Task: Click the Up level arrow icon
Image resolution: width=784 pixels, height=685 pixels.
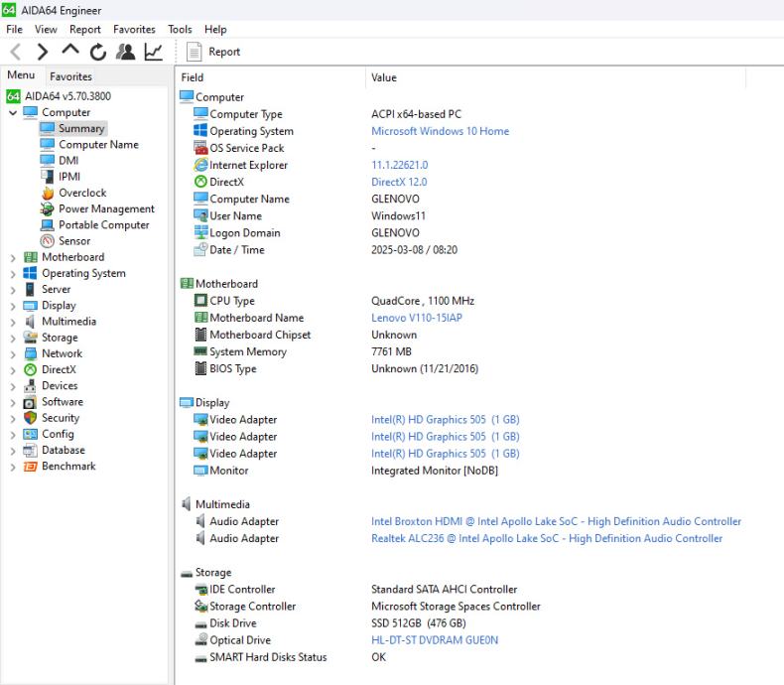Action: [69, 51]
